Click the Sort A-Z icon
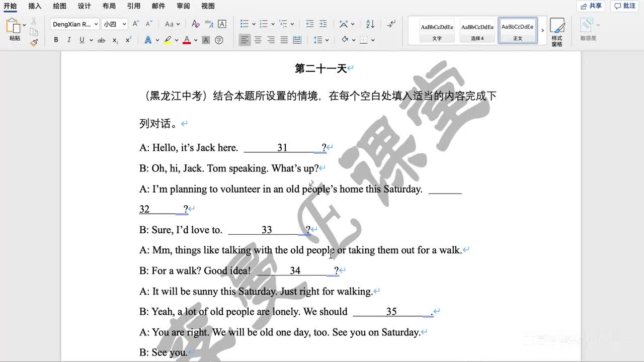 click(x=370, y=24)
